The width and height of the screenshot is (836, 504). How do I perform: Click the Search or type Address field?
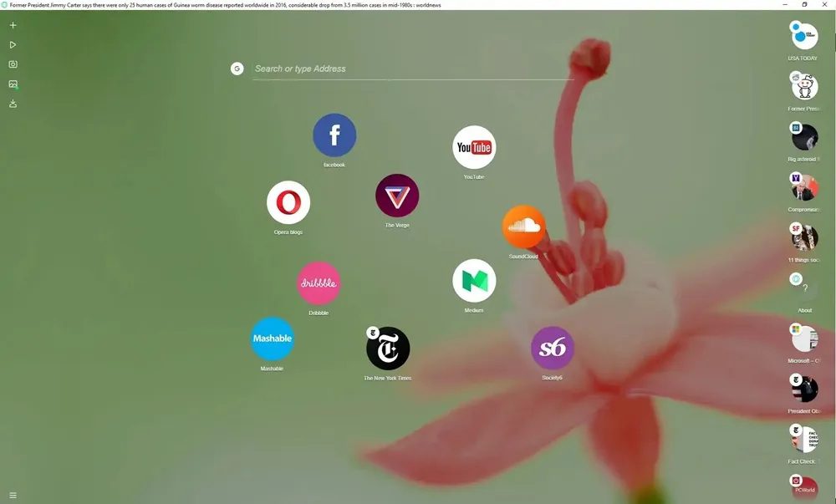[x=413, y=69]
